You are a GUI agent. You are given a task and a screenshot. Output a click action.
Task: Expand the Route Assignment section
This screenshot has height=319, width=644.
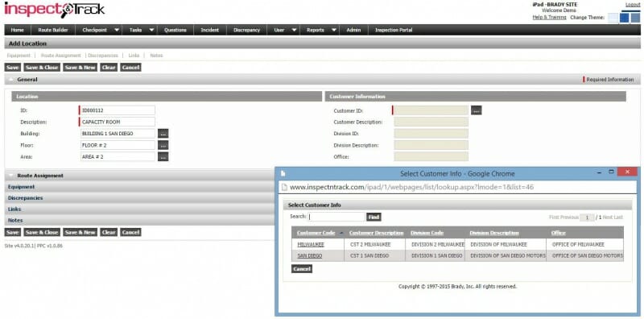pos(11,176)
